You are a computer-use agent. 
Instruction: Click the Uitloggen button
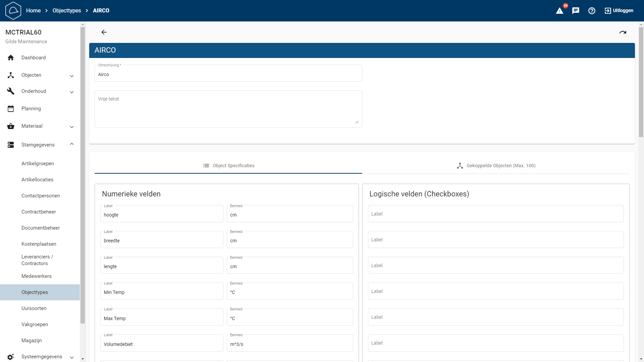coord(619,11)
